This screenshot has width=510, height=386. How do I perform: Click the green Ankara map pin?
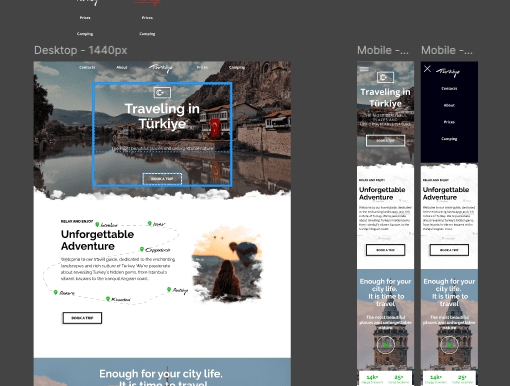pyautogui.click(x=56, y=292)
